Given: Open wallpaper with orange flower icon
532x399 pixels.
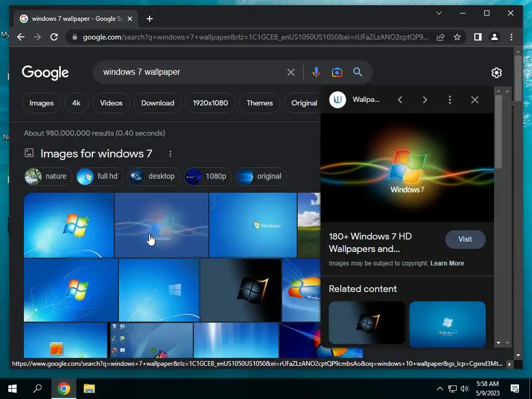Looking at the screenshot, I should [x=65, y=340].
